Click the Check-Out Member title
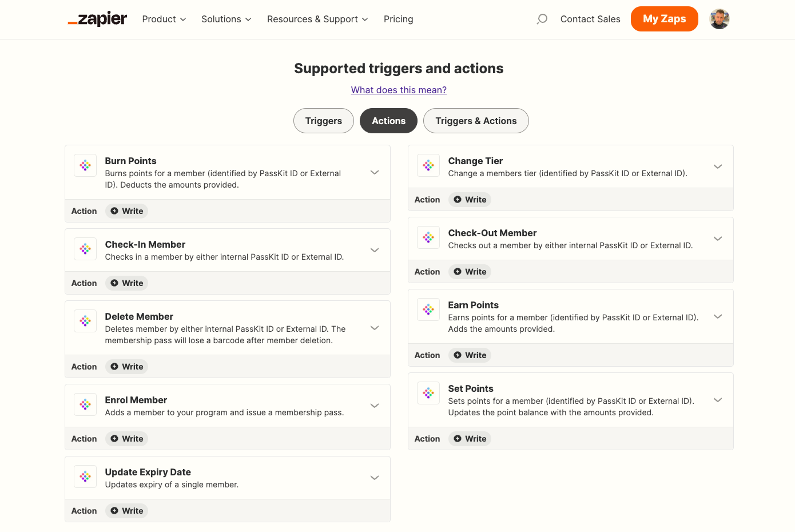Image resolution: width=795 pixels, height=532 pixels. [x=492, y=233]
